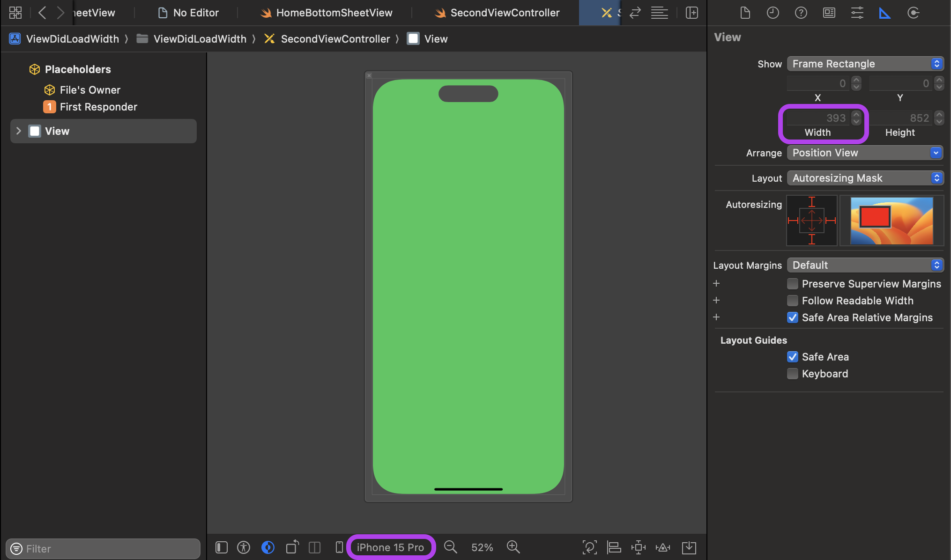Expand the View tree item disclosure arrow

19,131
